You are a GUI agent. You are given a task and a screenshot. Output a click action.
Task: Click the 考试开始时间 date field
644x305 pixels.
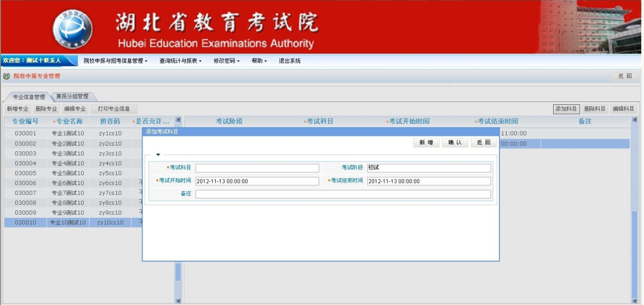tap(257, 181)
